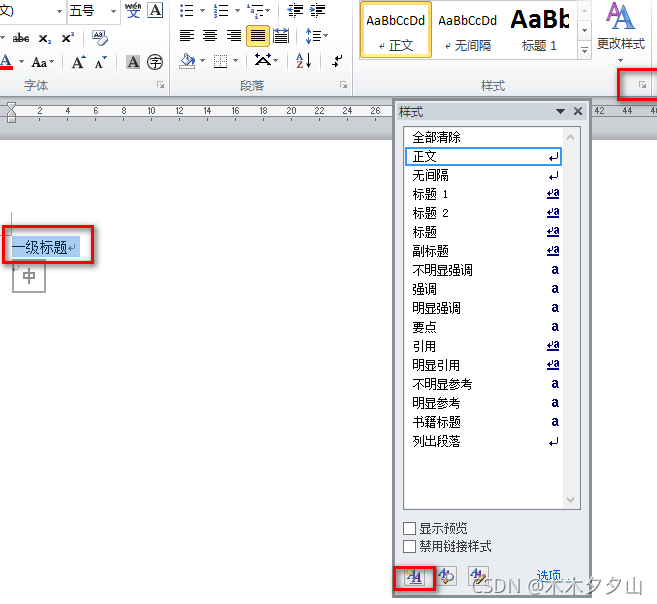This screenshot has width=657, height=604.
Task: Open the Borders dropdown arrow
Action: pos(236,61)
